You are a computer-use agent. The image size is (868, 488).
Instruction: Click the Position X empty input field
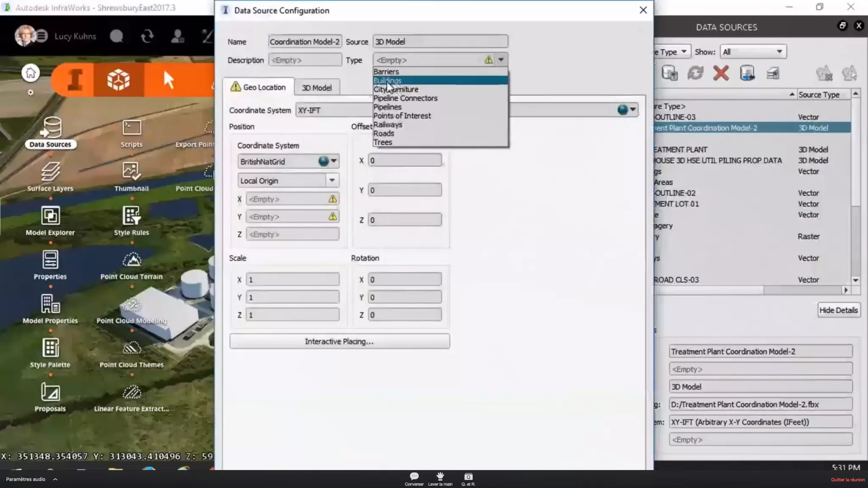[287, 199]
